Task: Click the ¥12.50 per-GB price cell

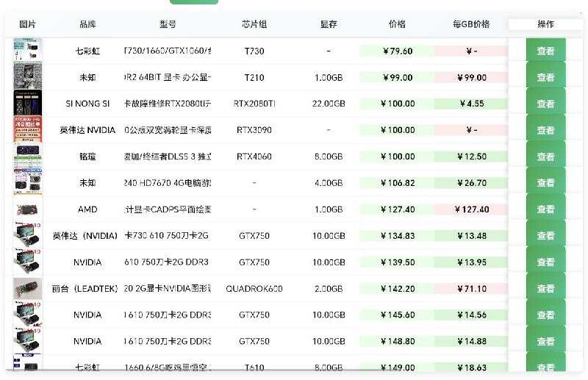Action: click(x=471, y=157)
